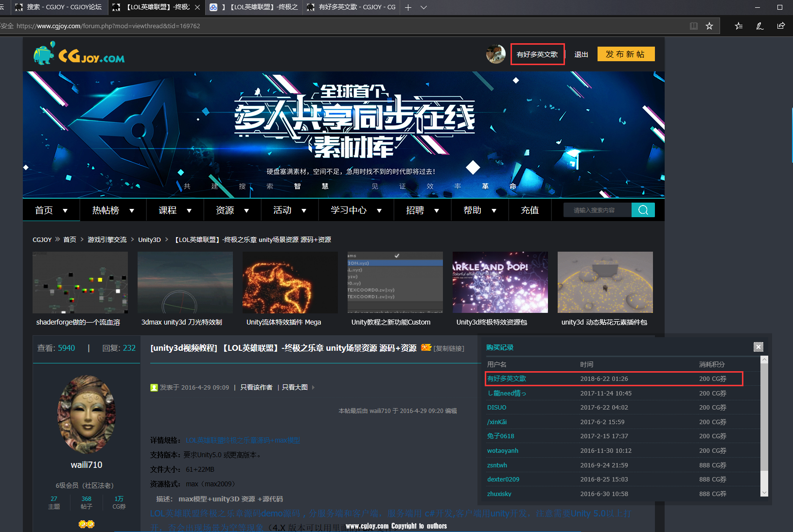Click 只看大图 link

[x=295, y=387]
